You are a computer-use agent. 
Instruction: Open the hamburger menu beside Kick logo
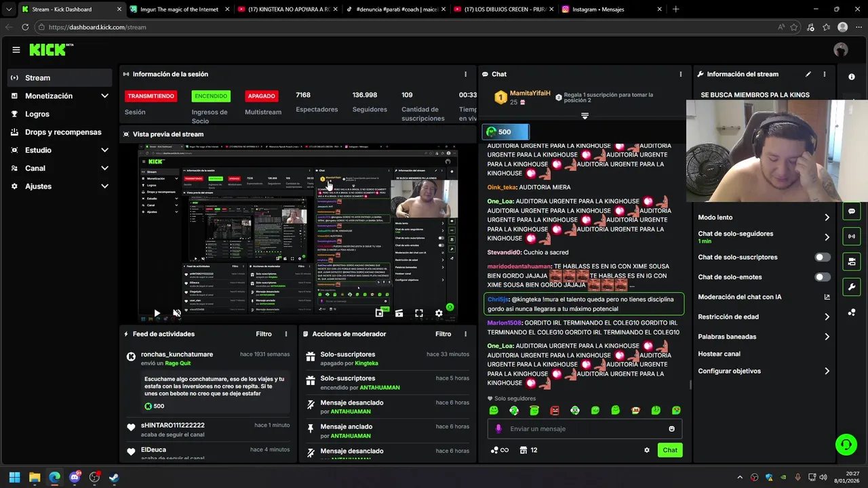(16, 49)
